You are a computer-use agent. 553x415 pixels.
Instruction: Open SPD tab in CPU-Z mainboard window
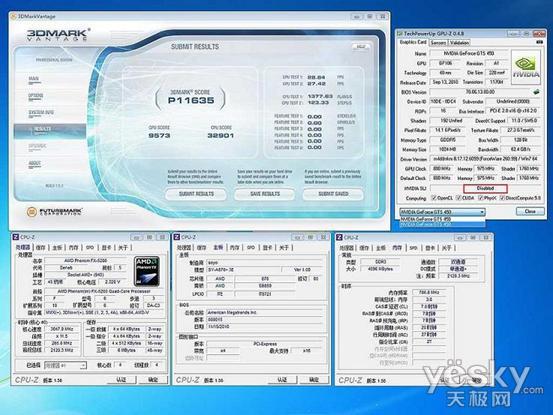tap(251, 248)
